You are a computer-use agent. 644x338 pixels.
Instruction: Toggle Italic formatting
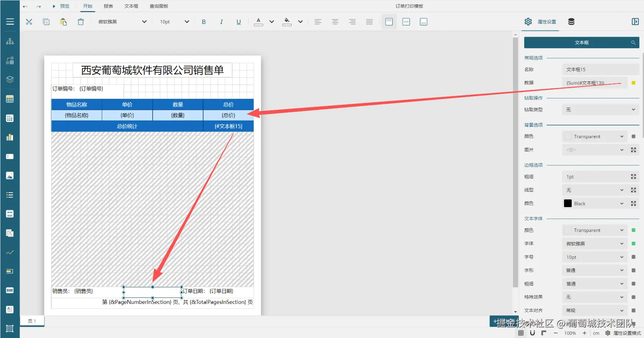click(x=221, y=22)
